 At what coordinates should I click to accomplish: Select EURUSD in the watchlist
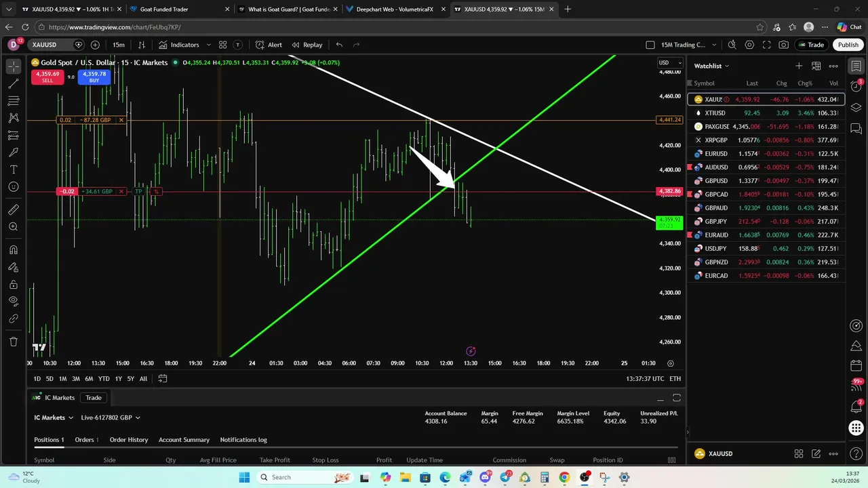[x=766, y=154]
